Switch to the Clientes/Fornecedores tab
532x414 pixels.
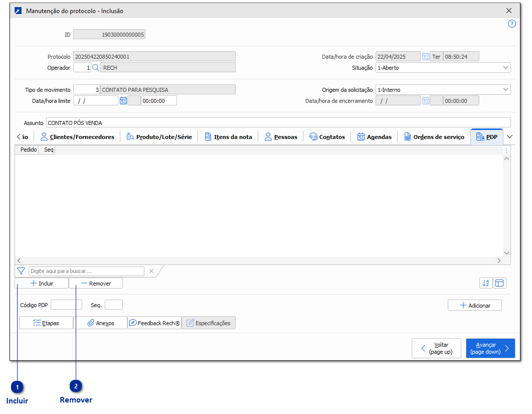point(77,137)
